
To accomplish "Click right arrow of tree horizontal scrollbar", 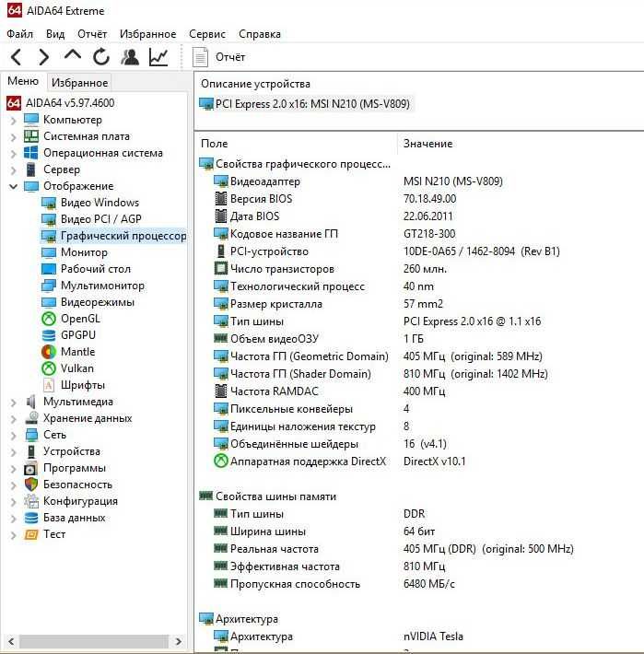I will pyautogui.click(x=179, y=641).
